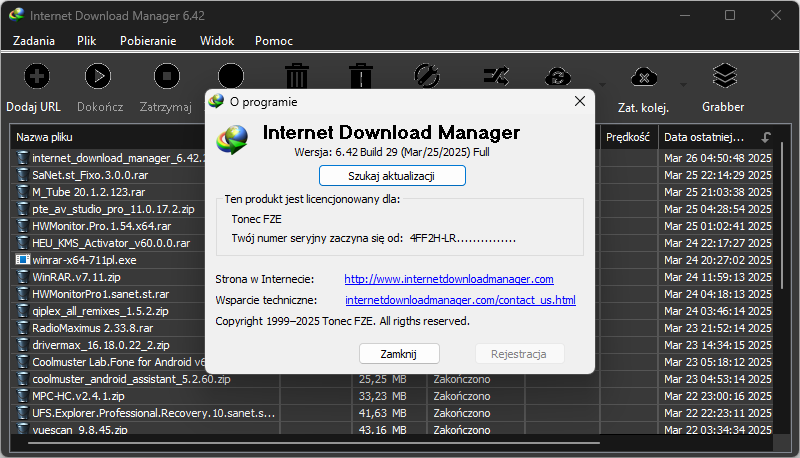Click the Dokończ resume icon
This screenshot has height=458, width=800.
point(98,77)
